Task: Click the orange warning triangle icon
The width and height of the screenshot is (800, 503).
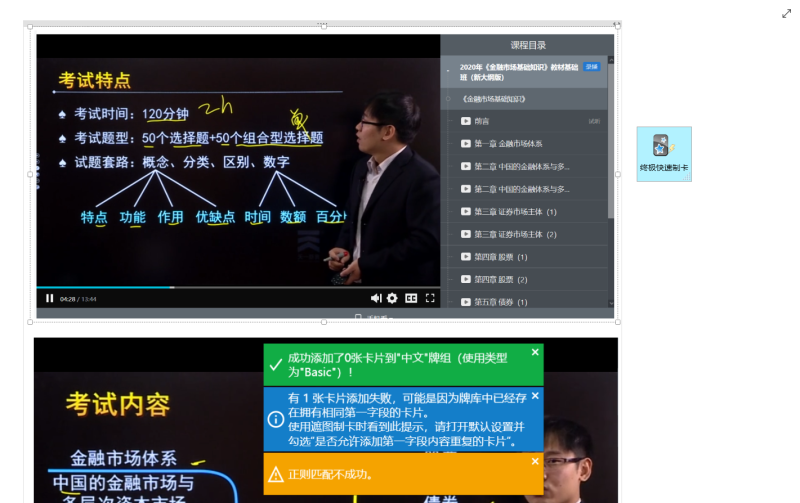Action: click(x=276, y=475)
